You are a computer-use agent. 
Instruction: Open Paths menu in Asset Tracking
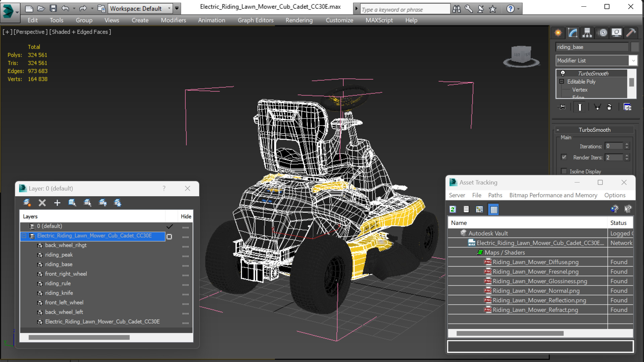tap(495, 195)
